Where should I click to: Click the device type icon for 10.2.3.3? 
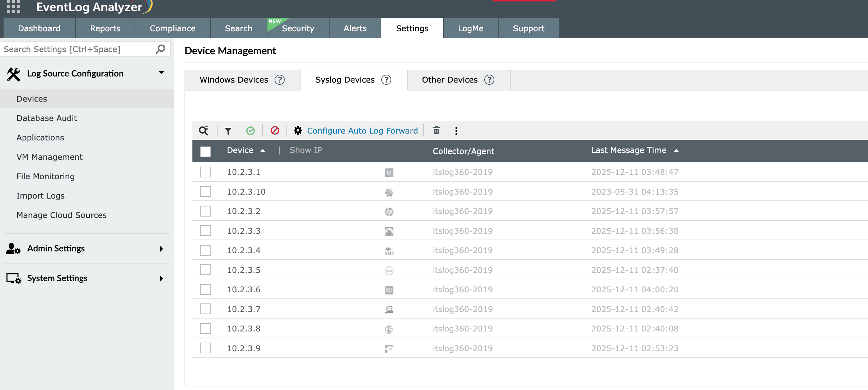pyautogui.click(x=389, y=232)
